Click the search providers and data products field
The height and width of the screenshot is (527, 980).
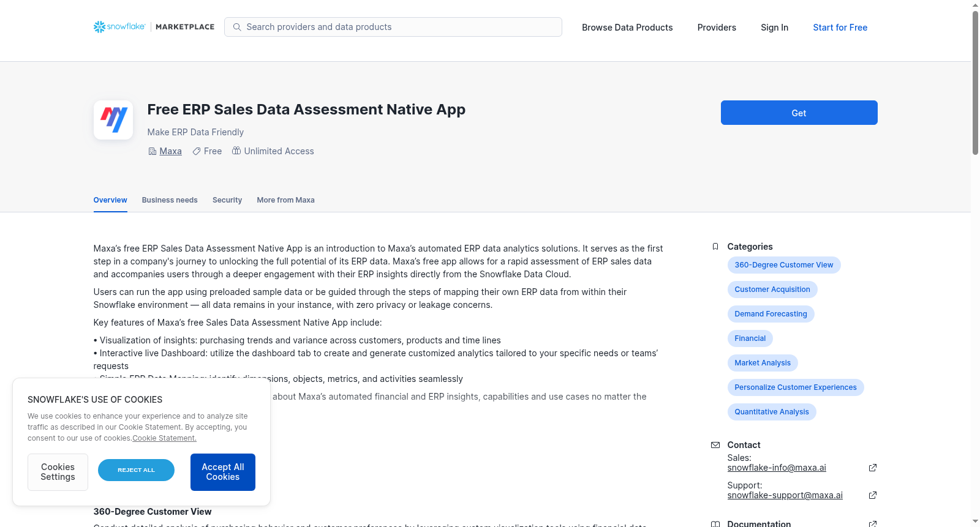click(393, 27)
